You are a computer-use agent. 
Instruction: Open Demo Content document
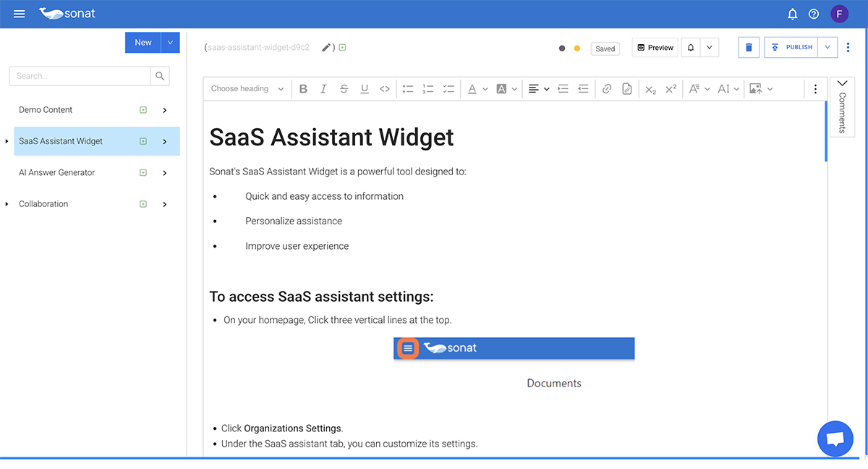pyautogui.click(x=46, y=110)
